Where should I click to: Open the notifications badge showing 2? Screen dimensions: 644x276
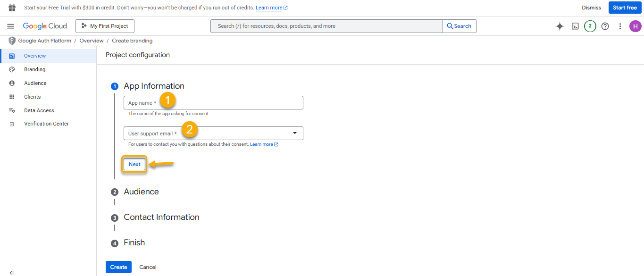tap(590, 26)
